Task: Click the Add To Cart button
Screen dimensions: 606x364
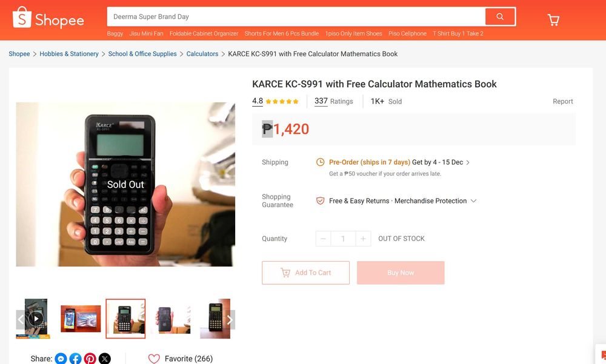Action: (305, 273)
